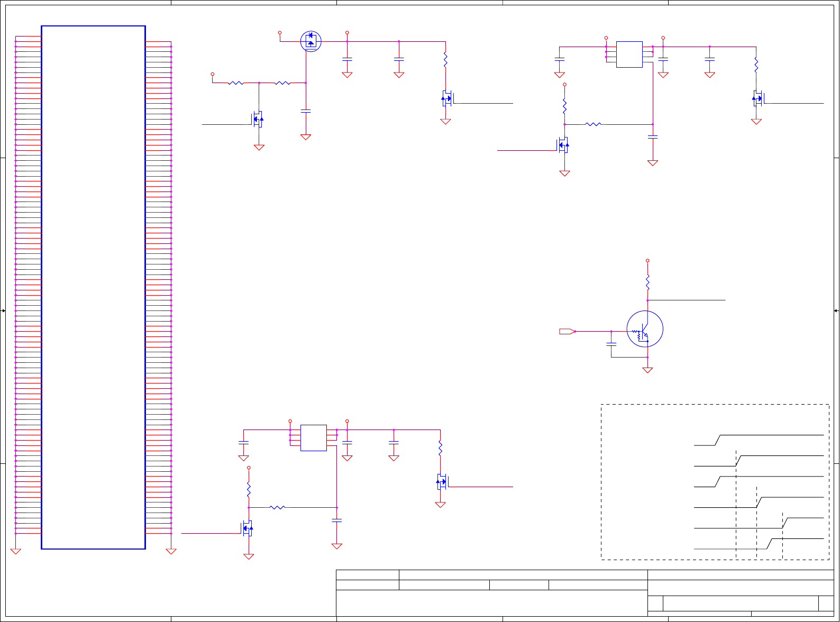Select the bottom waveform in dashed timing box
This screenshot has width=840, height=622.
tap(759, 544)
